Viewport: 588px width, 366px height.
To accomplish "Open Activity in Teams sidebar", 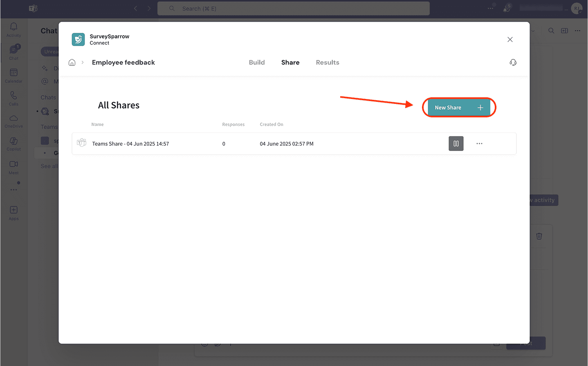I will tap(13, 29).
